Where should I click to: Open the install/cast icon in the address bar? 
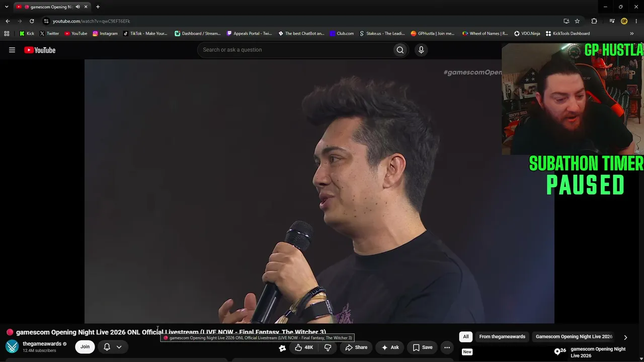click(567, 21)
